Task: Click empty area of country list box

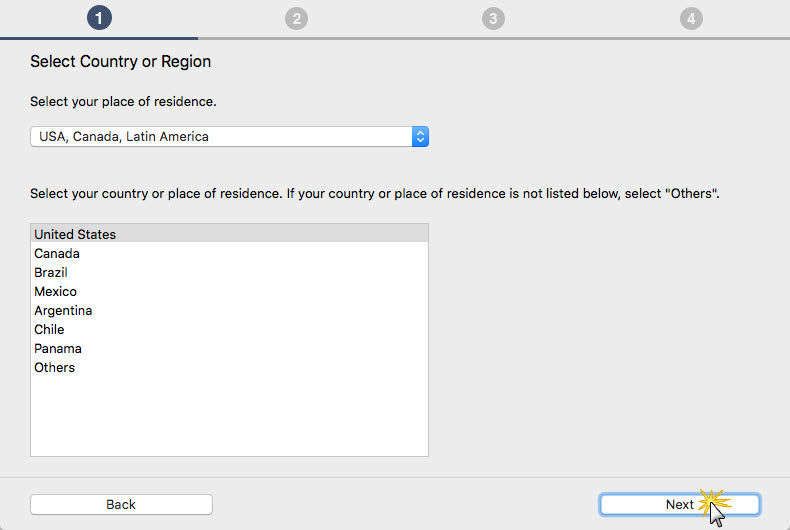Action: (x=229, y=415)
